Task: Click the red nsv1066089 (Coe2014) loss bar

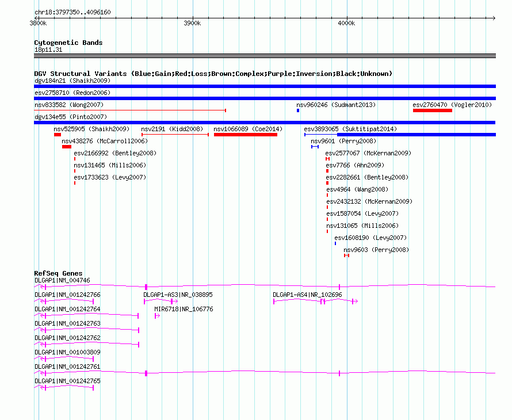Action: [x=246, y=135]
